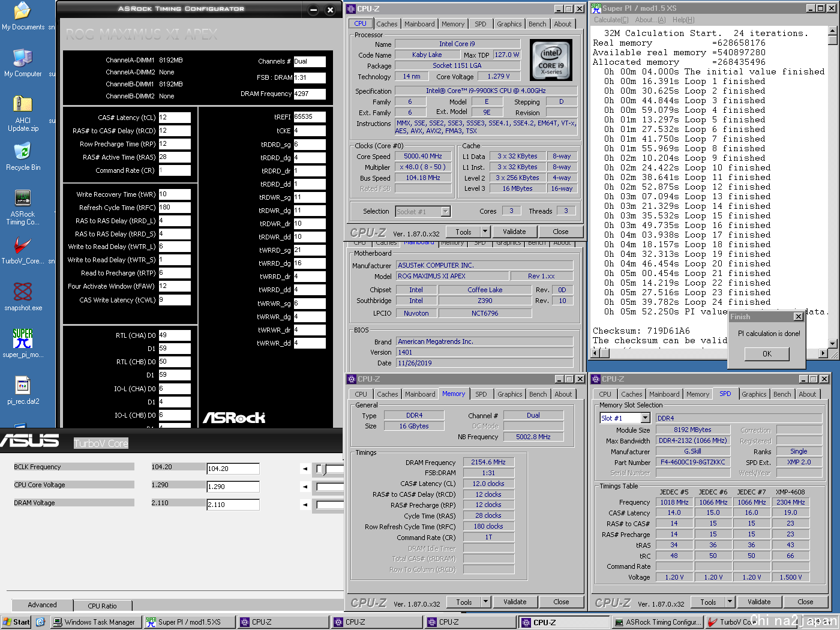
Task: Click the Super PI vertical scrollbar up arrow
Action: pyautogui.click(x=832, y=31)
